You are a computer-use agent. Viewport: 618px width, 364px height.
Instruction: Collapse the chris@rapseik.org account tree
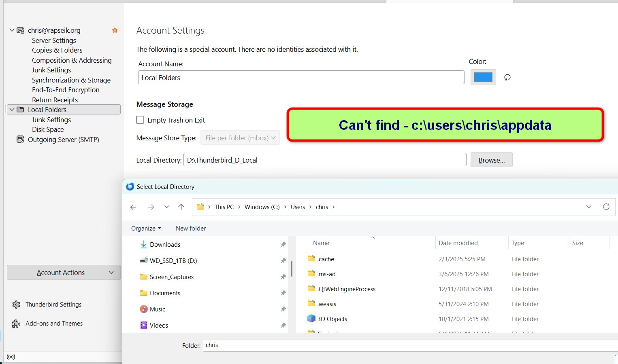point(12,30)
